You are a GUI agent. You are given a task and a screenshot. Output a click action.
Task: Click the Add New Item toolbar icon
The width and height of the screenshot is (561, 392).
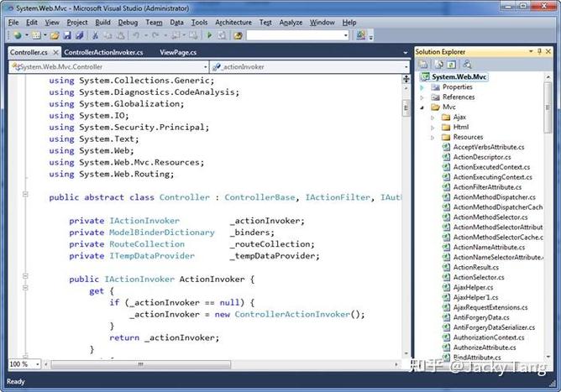coord(36,35)
